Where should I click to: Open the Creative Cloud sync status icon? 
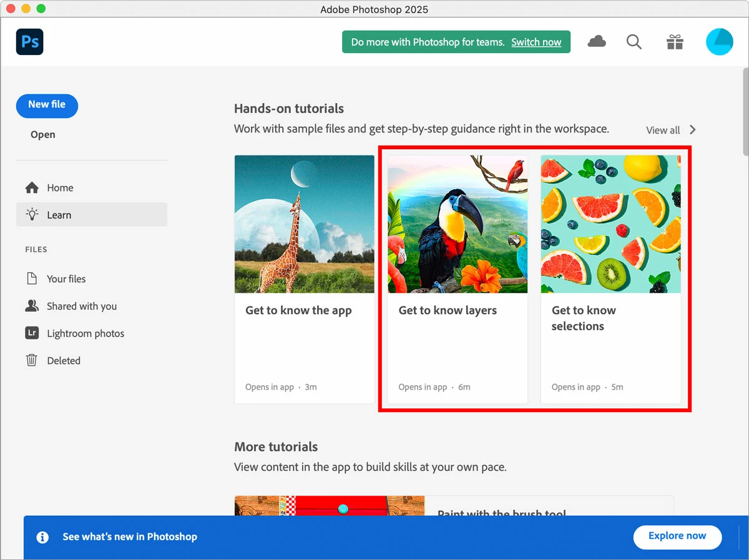(597, 42)
